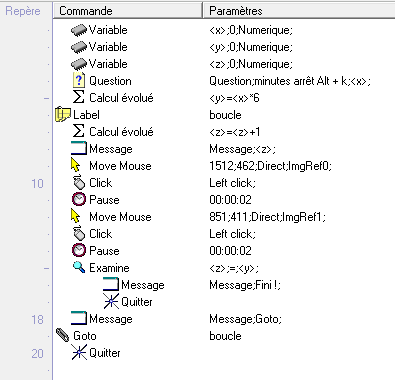Select Left click; of Click after ImgRef1 move
The image size is (395, 380).
pyautogui.click(x=232, y=234)
